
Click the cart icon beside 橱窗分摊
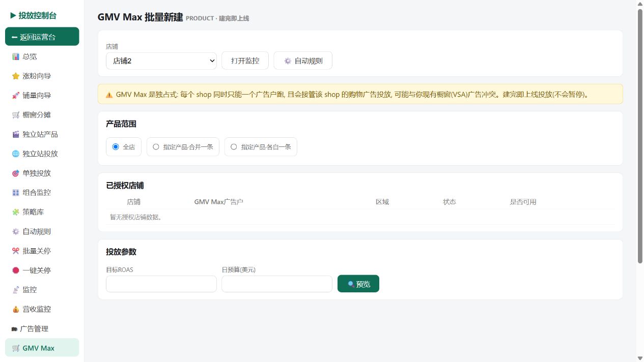pos(15,115)
